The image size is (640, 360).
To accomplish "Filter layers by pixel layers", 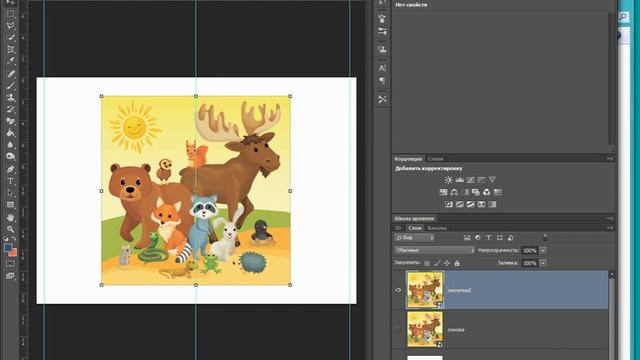I will 467,238.
